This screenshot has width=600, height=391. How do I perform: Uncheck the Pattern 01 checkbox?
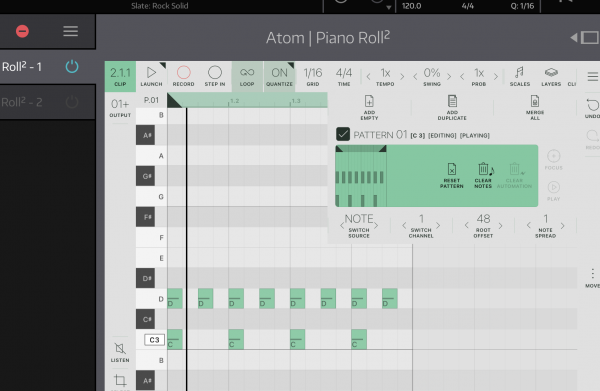(343, 134)
